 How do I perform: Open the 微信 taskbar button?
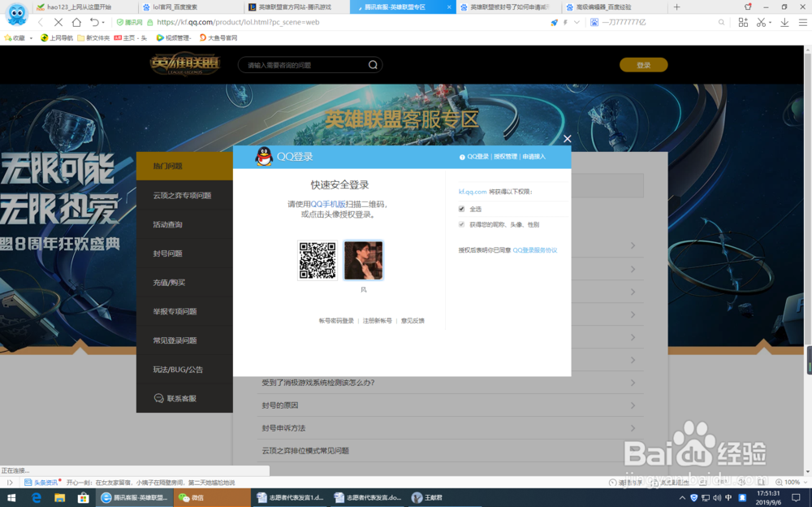(212, 498)
